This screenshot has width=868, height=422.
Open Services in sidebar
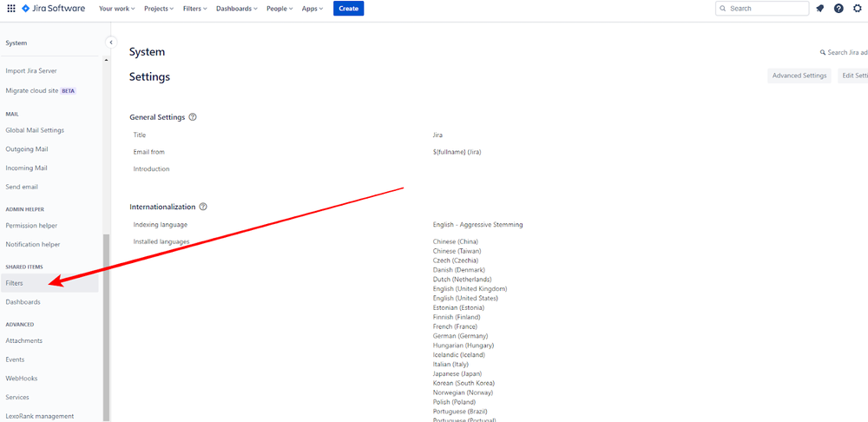[x=17, y=397]
